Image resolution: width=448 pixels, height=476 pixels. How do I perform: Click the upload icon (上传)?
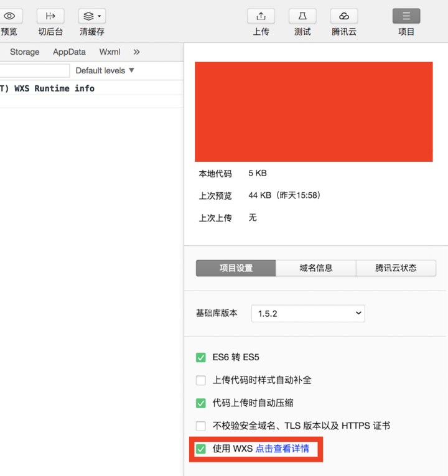pyautogui.click(x=261, y=16)
